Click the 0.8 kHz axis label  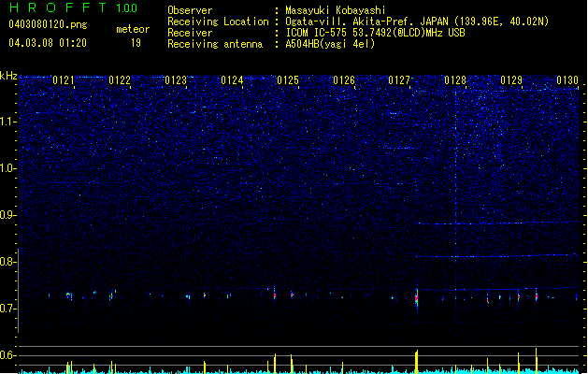[x=7, y=262]
